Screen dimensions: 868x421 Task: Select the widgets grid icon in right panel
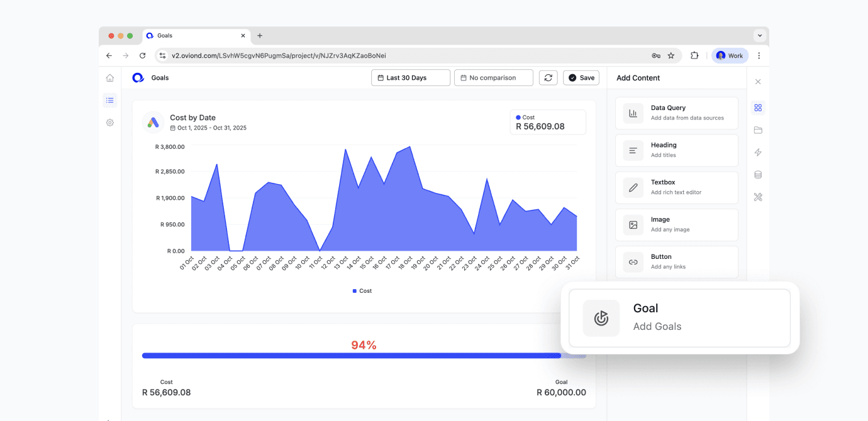(x=757, y=107)
